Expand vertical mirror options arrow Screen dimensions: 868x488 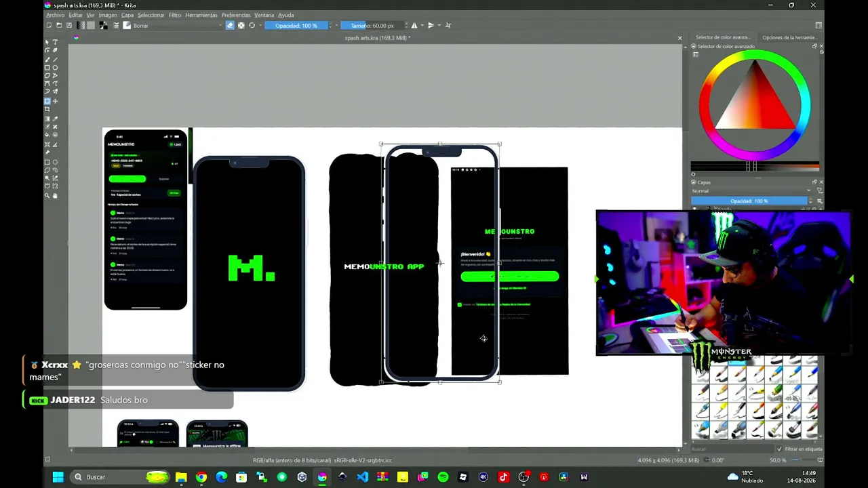point(439,26)
